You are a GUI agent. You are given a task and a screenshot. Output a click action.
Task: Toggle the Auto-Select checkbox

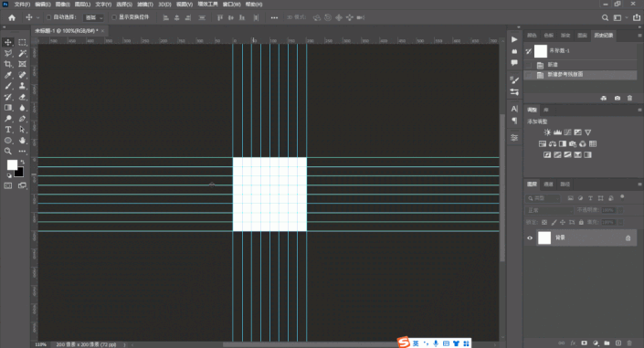click(x=49, y=17)
